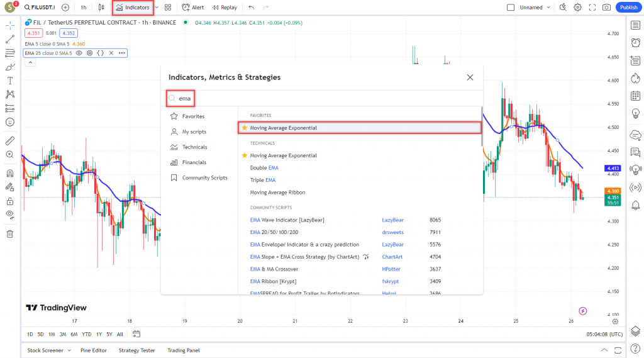This screenshot has width=644, height=358.
Task: Open the Unnamed layout dropdown
Action: point(535,8)
